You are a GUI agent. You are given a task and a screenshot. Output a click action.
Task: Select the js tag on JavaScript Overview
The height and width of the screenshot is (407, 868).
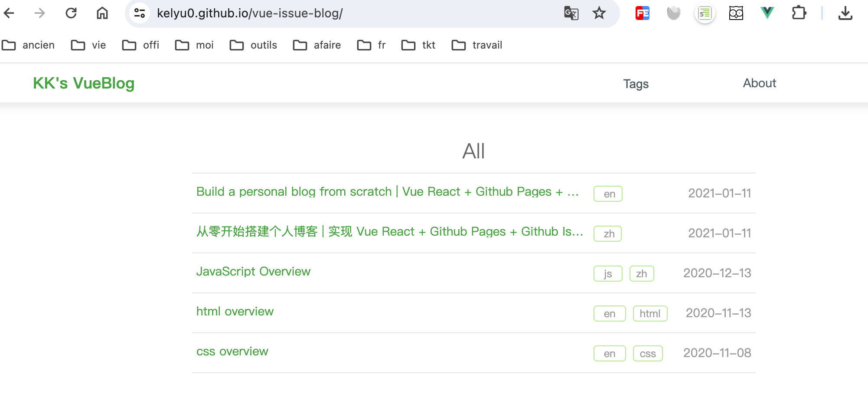point(608,274)
